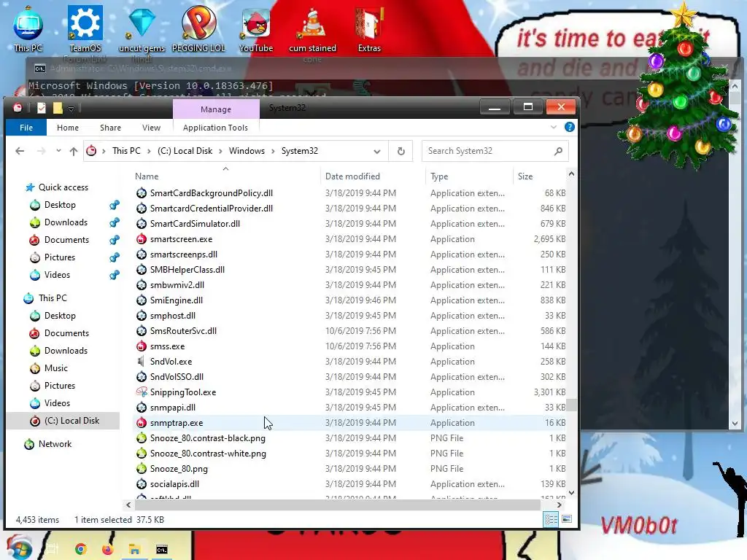Go back with the back arrow
Screen dimensions: 747x560
[20, 151]
